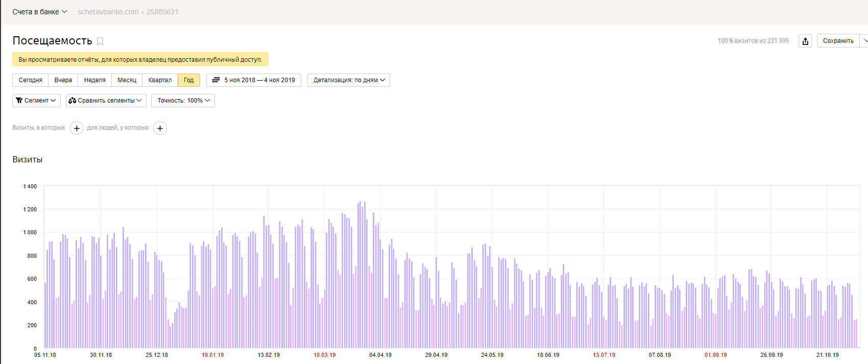The width and height of the screenshot is (868, 364).
Task: Click the 1 400 y-axis value
Action: pyautogui.click(x=30, y=186)
